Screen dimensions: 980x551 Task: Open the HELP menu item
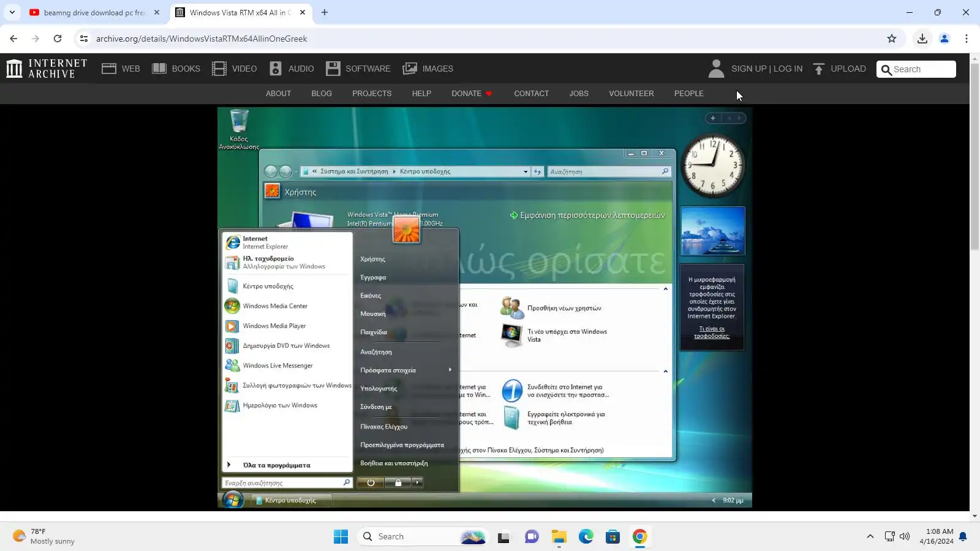pos(421,94)
